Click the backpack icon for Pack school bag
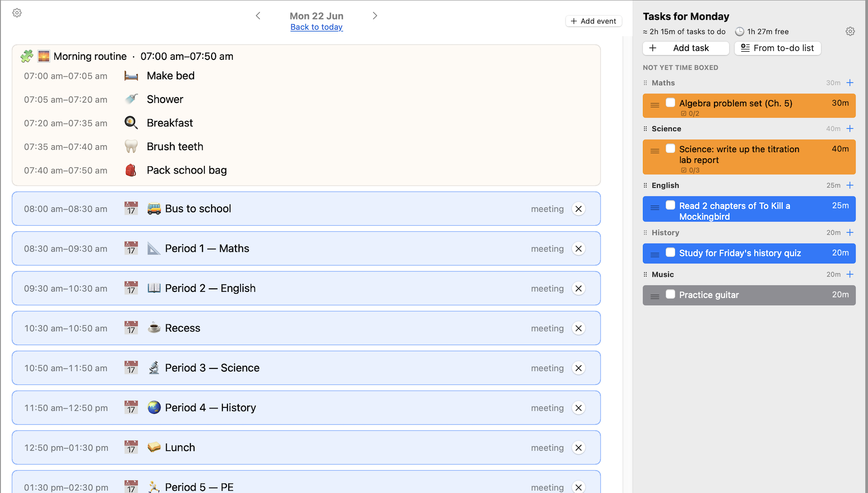The height and width of the screenshot is (493, 868). (131, 170)
